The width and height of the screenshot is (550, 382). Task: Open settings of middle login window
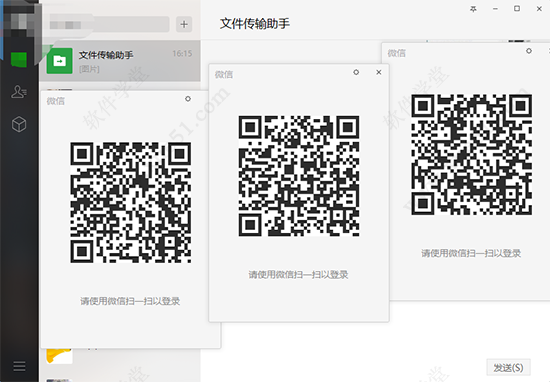[x=356, y=72]
